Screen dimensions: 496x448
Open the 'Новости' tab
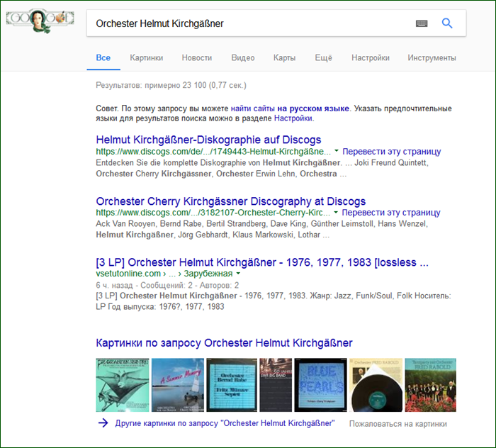pos(197,58)
